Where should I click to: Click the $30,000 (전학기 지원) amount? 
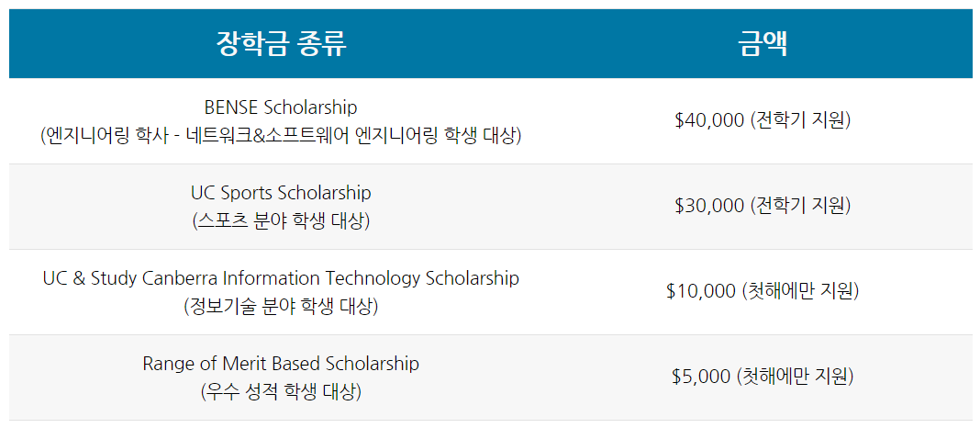click(x=763, y=206)
